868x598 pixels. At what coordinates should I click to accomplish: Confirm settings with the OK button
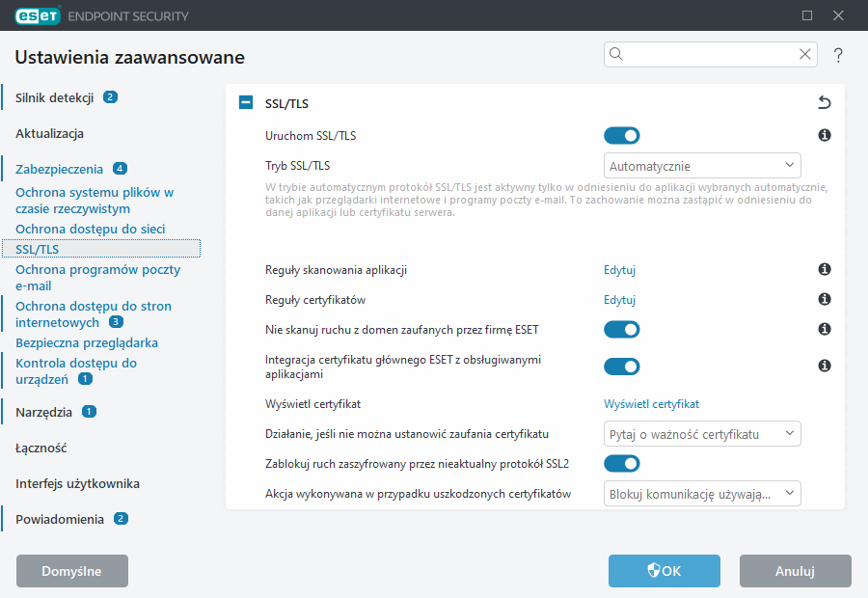[x=664, y=571]
